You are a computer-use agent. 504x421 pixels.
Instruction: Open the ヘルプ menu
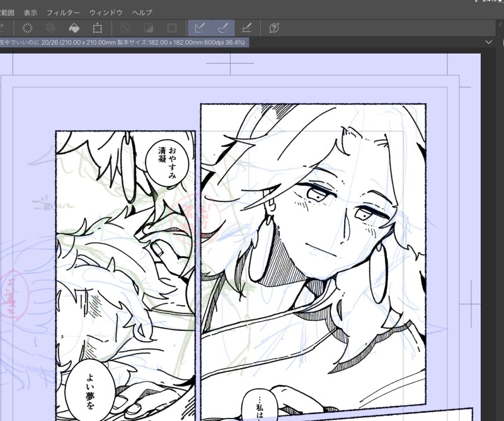[142, 13]
